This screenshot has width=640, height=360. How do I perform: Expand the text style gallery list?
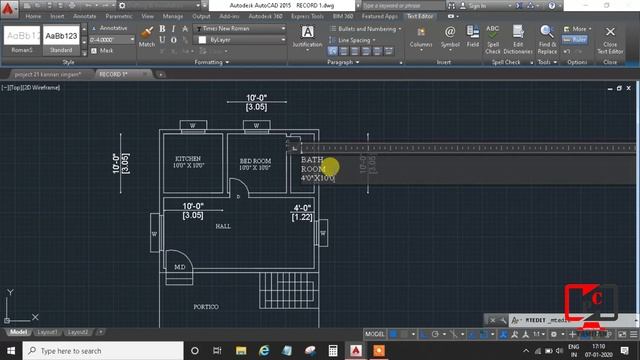[84, 52]
